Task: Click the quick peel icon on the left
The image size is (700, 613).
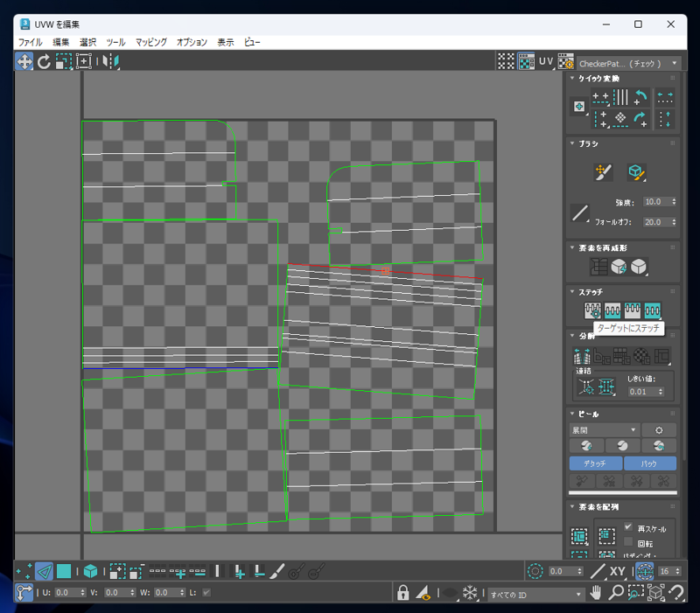Action: pyautogui.click(x=586, y=446)
